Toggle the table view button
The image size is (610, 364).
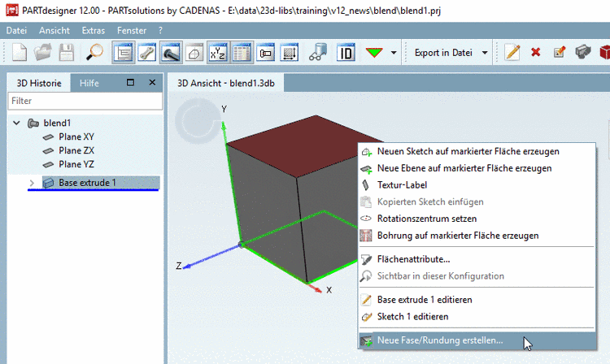[x=242, y=52]
